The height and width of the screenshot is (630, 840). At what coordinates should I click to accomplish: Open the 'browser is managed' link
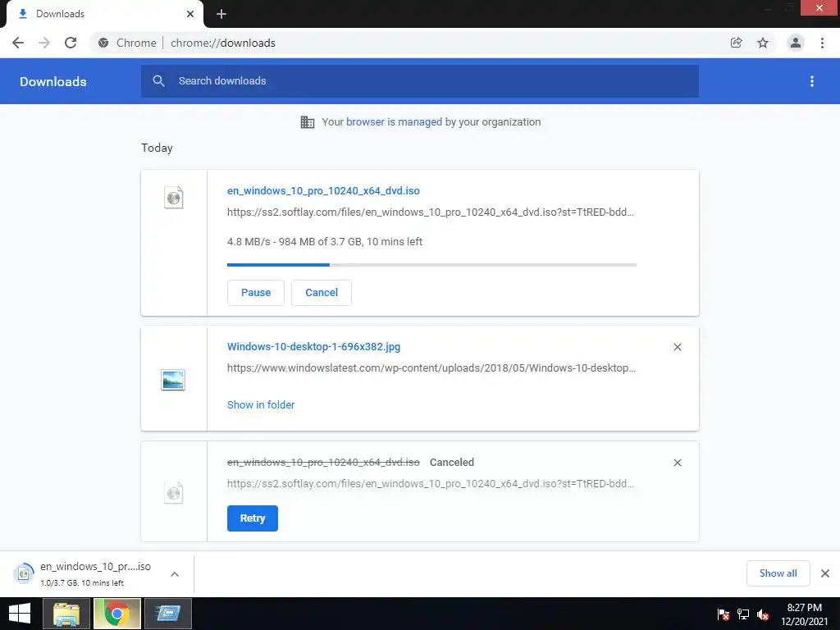click(x=394, y=121)
